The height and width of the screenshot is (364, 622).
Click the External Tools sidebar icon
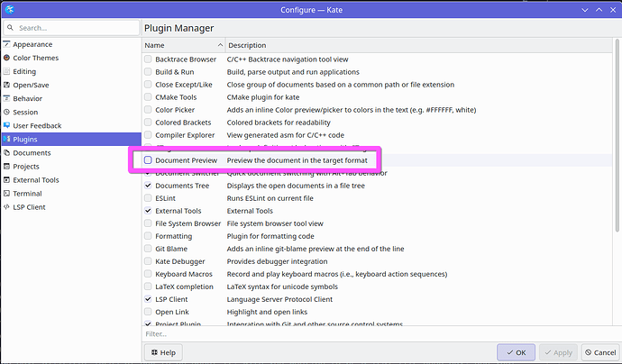(x=6, y=179)
